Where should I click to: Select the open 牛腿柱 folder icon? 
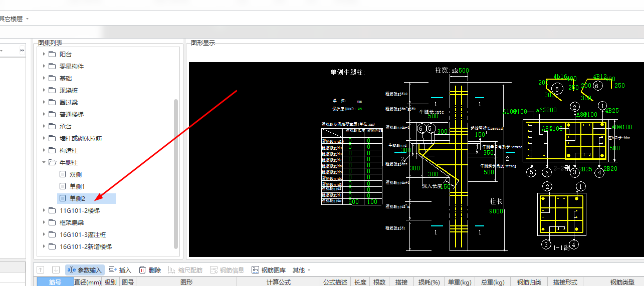point(52,162)
